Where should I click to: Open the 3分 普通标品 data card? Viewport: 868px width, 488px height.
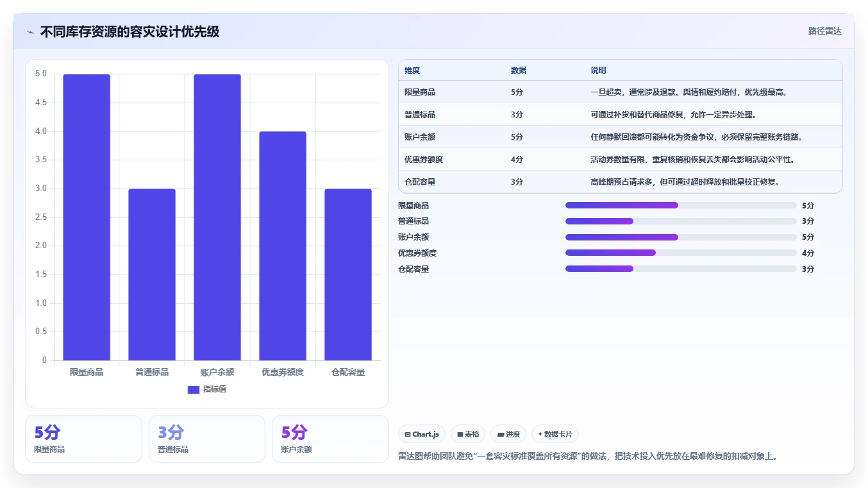click(207, 439)
